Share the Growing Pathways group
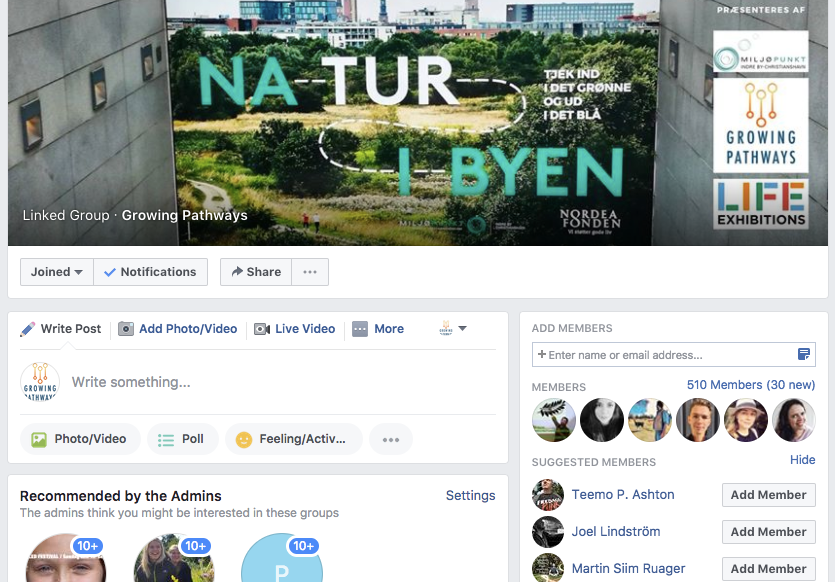Screen dimensions: 835x582 256,272
